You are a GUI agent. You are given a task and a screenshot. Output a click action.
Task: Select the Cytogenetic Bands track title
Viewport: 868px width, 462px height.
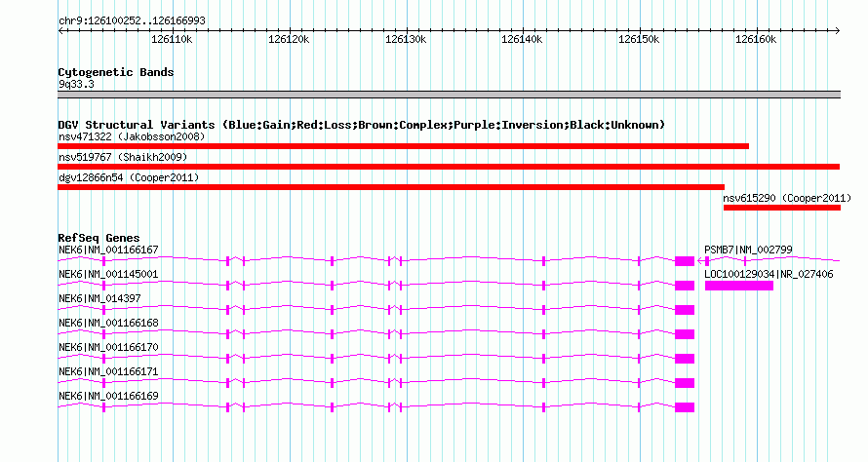pos(116,72)
